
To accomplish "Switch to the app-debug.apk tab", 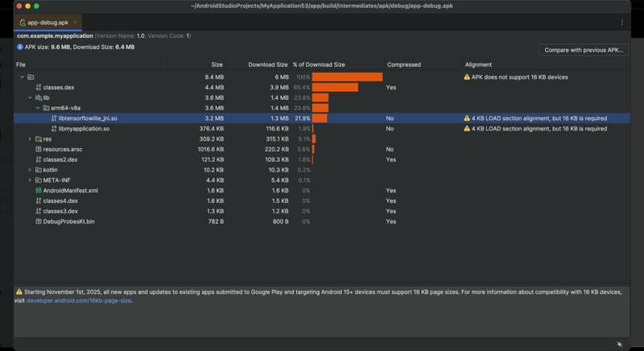I will point(47,23).
